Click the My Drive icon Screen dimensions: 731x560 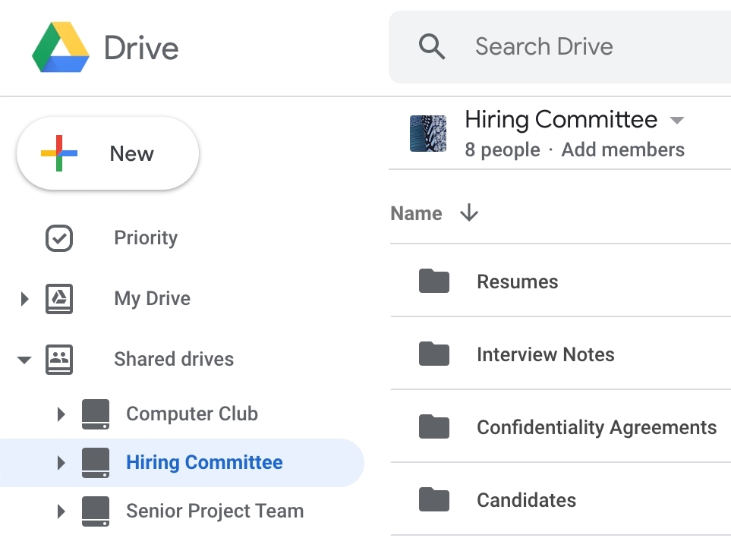coord(58,298)
